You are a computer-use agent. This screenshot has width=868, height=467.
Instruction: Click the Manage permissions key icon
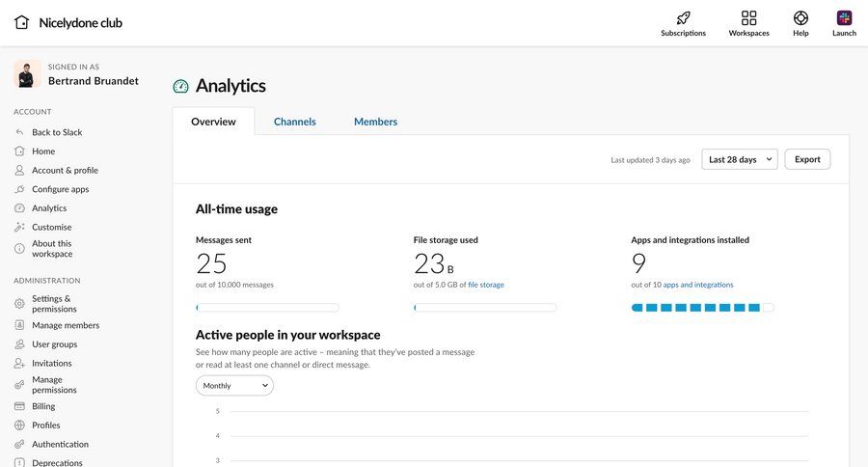tap(19, 384)
